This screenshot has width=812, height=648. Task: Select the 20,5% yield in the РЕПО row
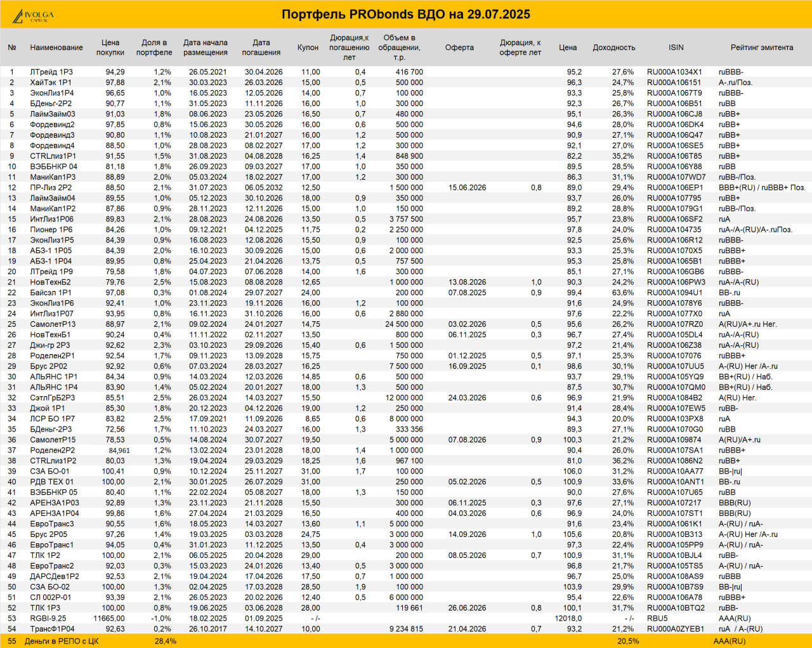(x=628, y=641)
